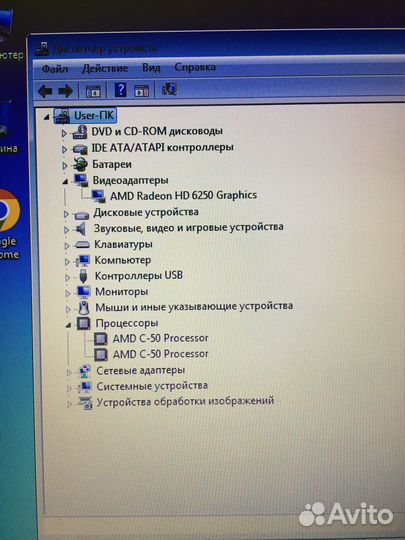Click second AMD C-50 Processor chip icon
Viewport: 405px width, 540px height.
pos(101,354)
